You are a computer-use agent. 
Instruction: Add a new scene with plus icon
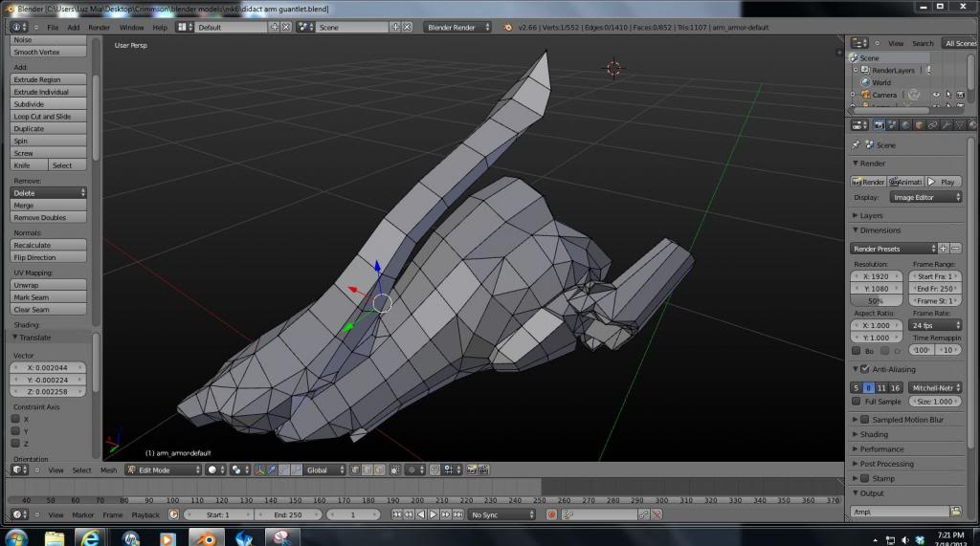[x=395, y=27]
